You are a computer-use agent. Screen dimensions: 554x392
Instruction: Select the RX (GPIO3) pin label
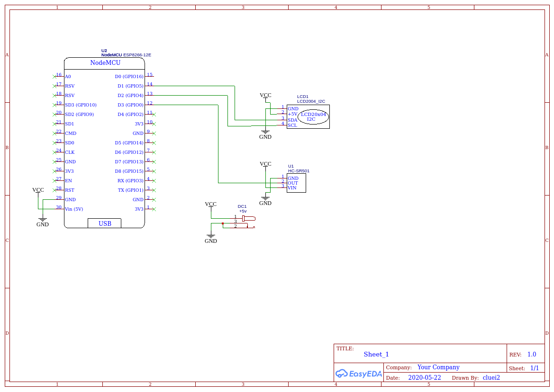(131, 181)
